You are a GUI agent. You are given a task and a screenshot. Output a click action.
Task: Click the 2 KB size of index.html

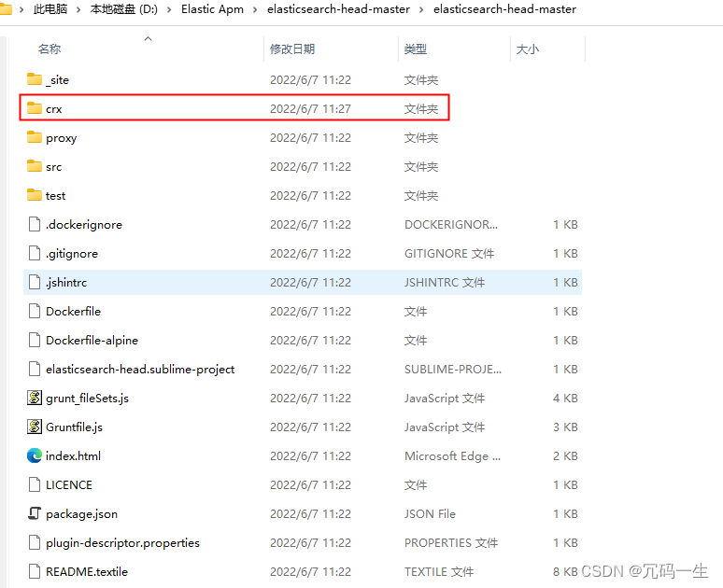565,456
